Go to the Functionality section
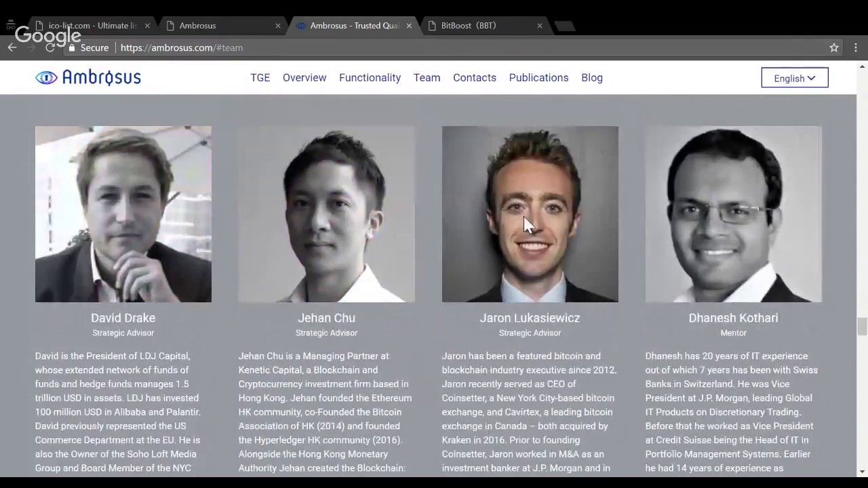The height and width of the screenshot is (488, 868). point(370,77)
